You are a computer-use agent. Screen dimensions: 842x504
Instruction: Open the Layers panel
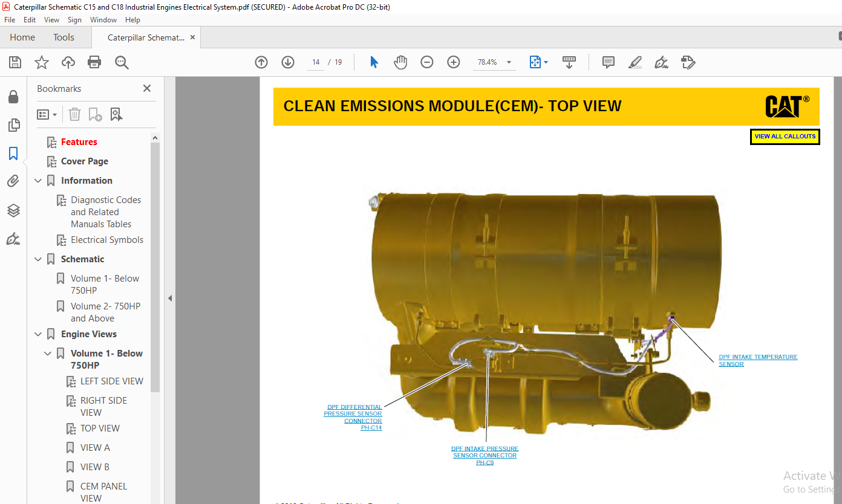click(x=13, y=210)
